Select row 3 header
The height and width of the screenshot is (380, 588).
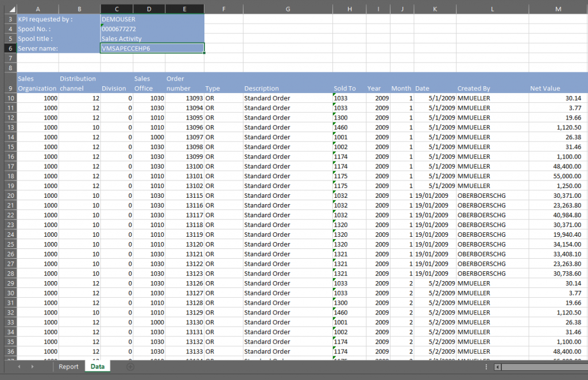point(10,19)
